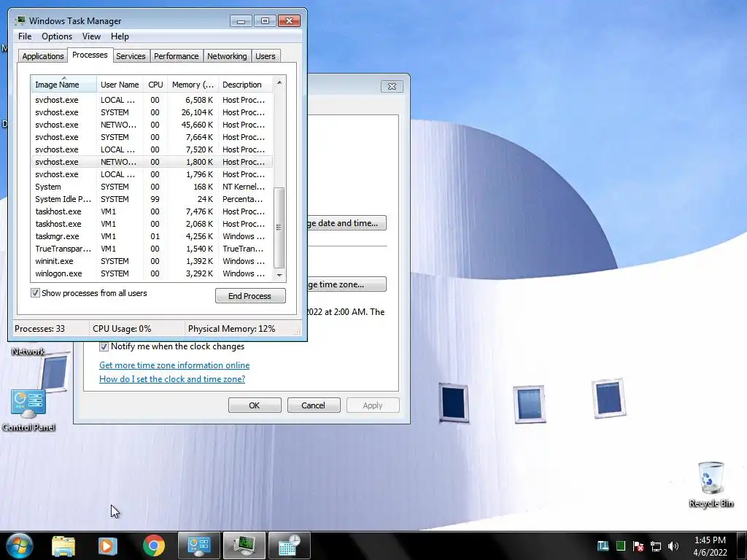Open the Options menu in Task Manager
Image resolution: width=747 pixels, height=560 pixels.
[57, 36]
